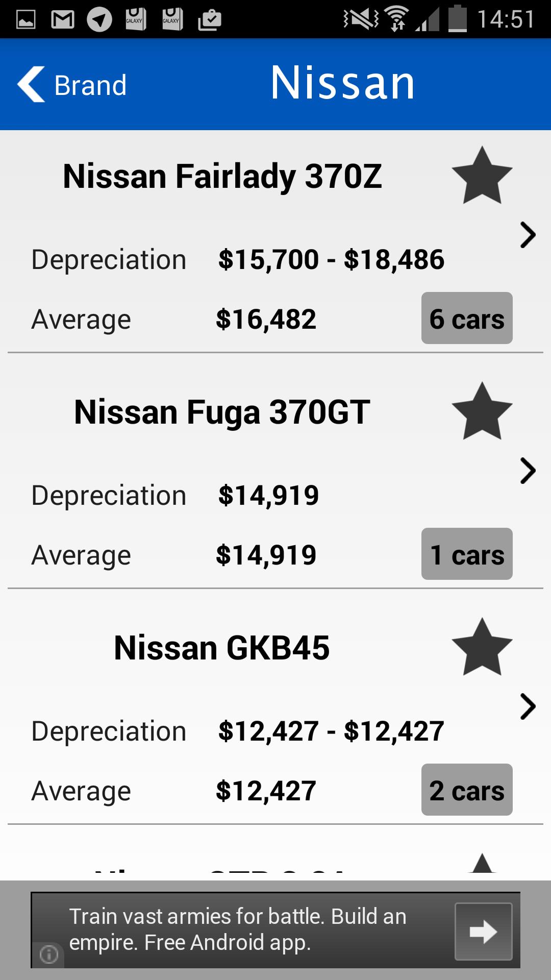This screenshot has height=980, width=551.
Task: Go back to the Brand list
Action: click(x=90, y=85)
